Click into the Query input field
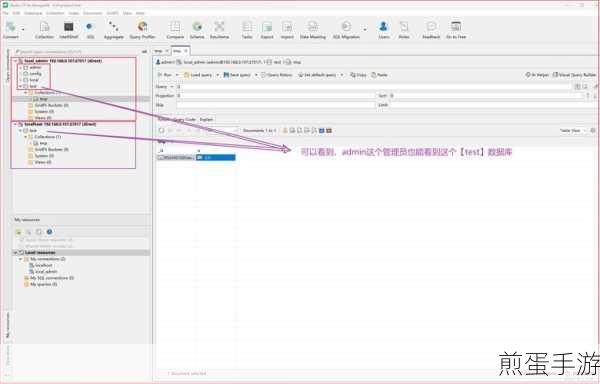 [373, 87]
